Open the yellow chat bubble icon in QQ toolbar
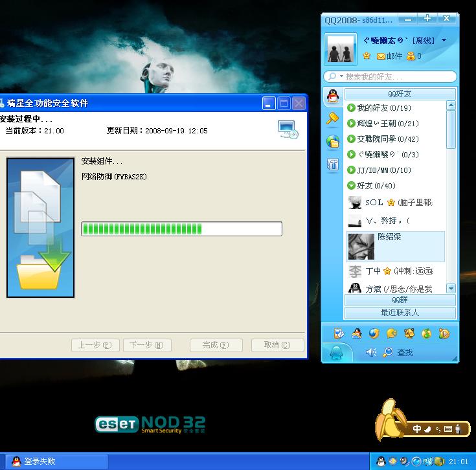The image size is (476, 470). tap(392, 333)
